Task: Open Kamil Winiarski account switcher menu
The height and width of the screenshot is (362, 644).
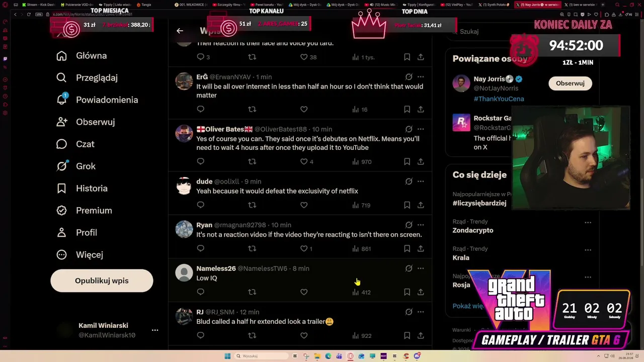Action: pyautogui.click(x=155, y=330)
